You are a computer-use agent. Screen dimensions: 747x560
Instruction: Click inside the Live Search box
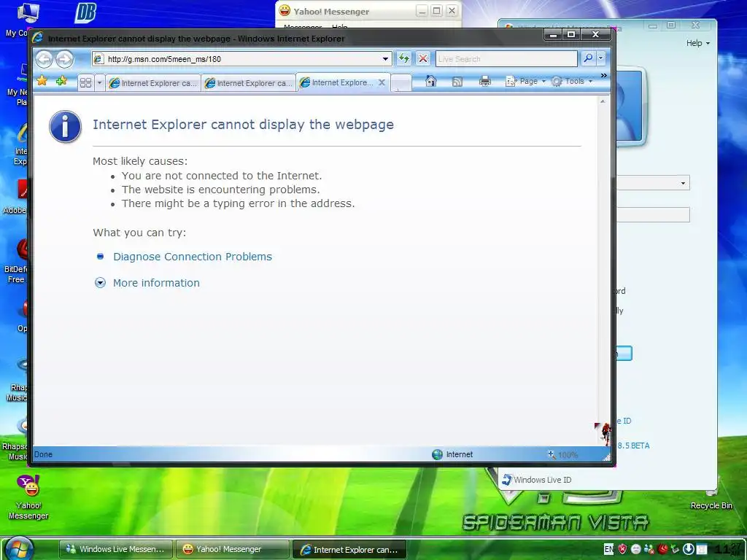[x=506, y=59]
